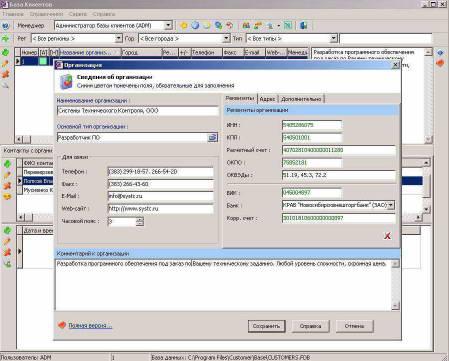Open the Менеджер dropdown list
Viewport: 449px width, 361px height.
click(x=168, y=25)
